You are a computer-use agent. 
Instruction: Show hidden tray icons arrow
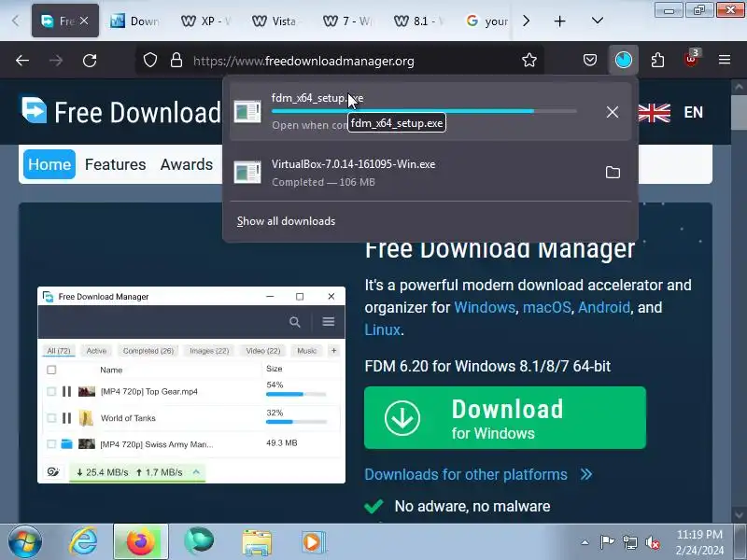click(585, 542)
